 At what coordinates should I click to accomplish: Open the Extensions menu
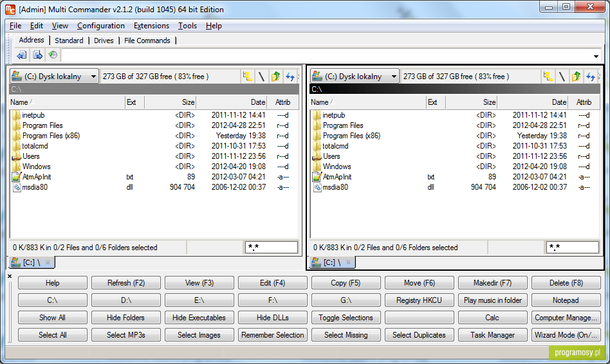[x=151, y=26]
